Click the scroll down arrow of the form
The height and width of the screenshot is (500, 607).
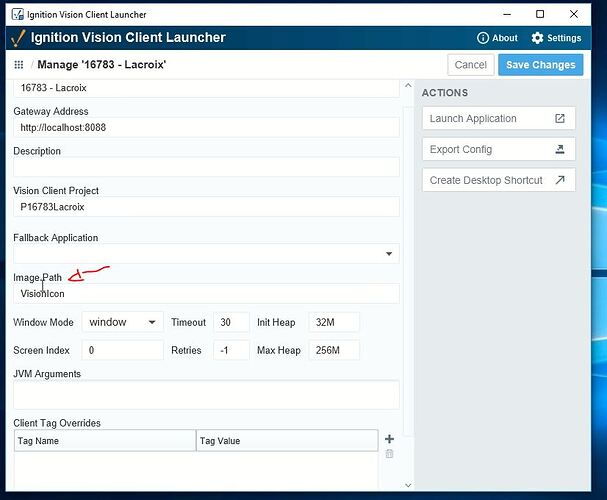point(408,485)
